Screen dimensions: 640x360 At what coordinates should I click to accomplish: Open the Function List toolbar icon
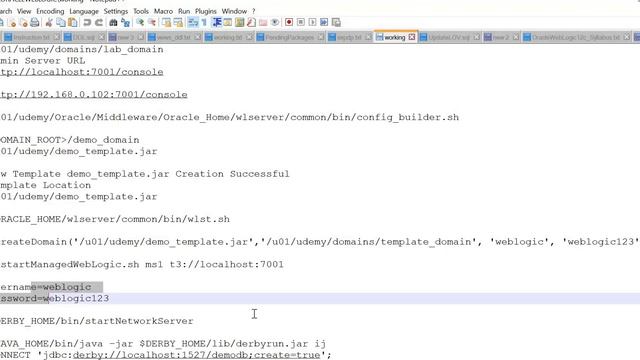(x=251, y=22)
